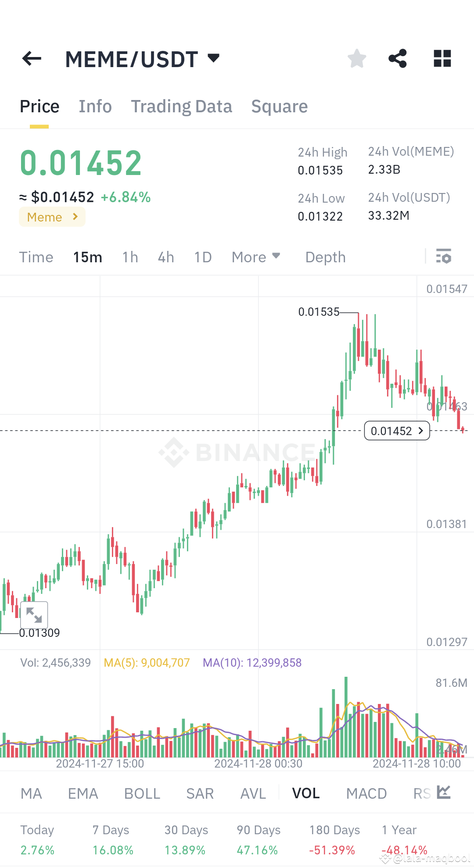474x868 pixels.
Task: Expand chart to fullscreen with resize icon
Action: tap(34, 614)
